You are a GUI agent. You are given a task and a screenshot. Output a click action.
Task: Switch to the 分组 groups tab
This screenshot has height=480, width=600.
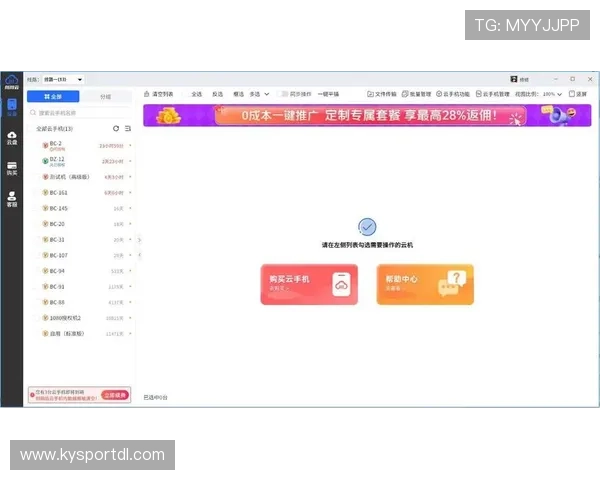[x=106, y=96]
